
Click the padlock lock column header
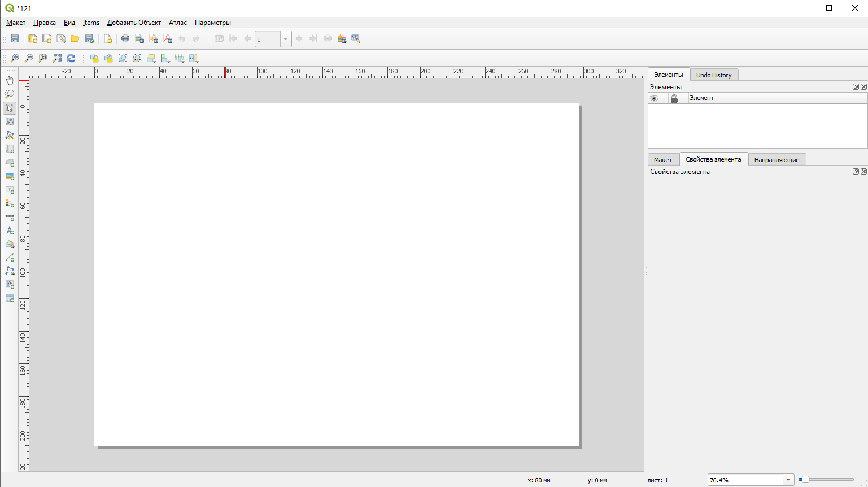(674, 98)
